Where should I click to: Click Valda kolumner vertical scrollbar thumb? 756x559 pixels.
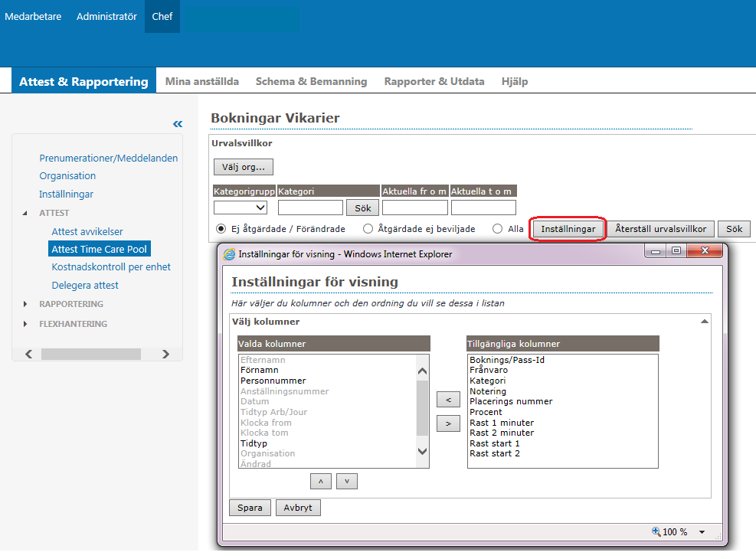422,407
